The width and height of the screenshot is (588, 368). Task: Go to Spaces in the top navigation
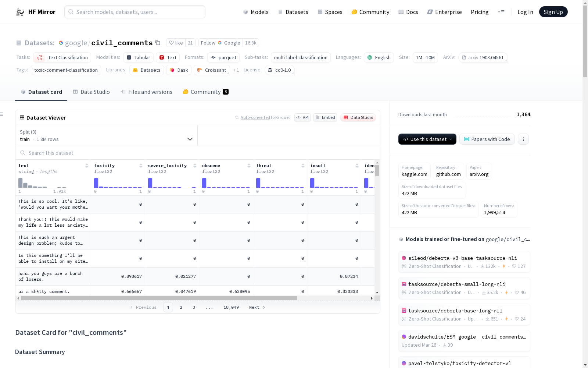pos(330,12)
